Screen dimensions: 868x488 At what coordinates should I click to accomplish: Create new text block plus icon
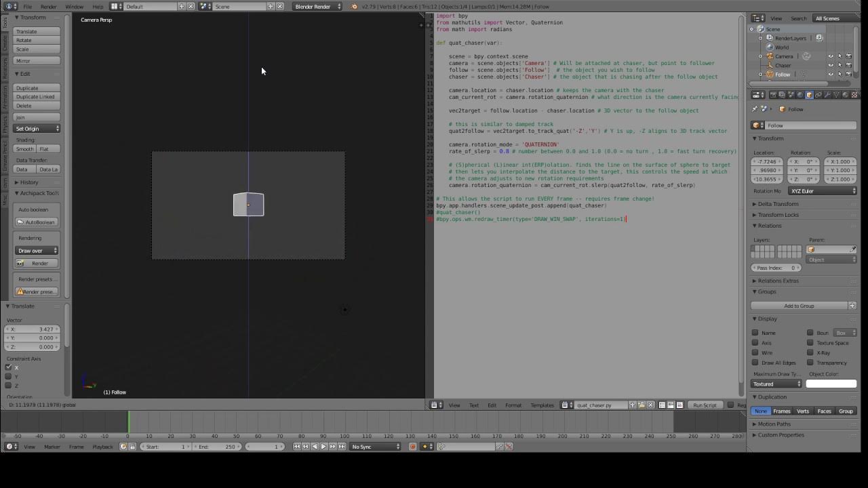[632, 405]
